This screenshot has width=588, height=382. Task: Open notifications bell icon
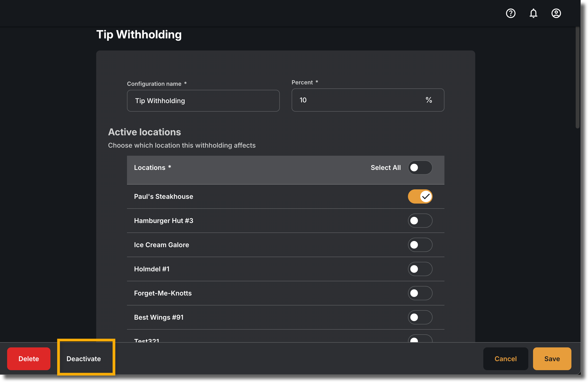[533, 13]
